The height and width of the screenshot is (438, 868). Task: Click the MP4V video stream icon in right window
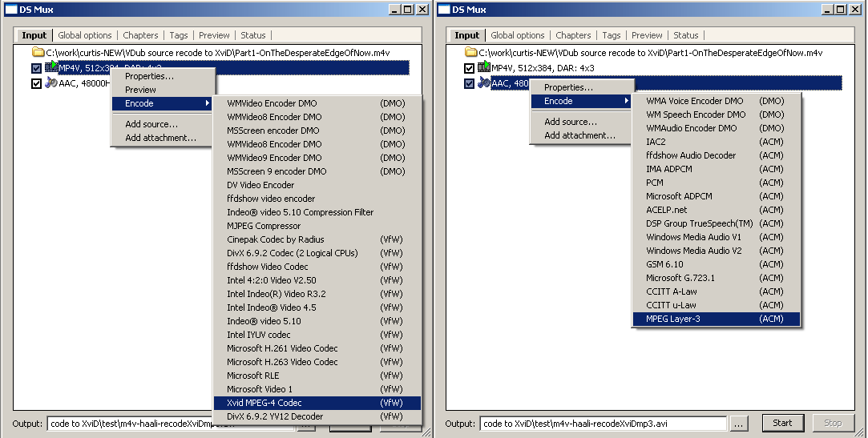(x=484, y=67)
